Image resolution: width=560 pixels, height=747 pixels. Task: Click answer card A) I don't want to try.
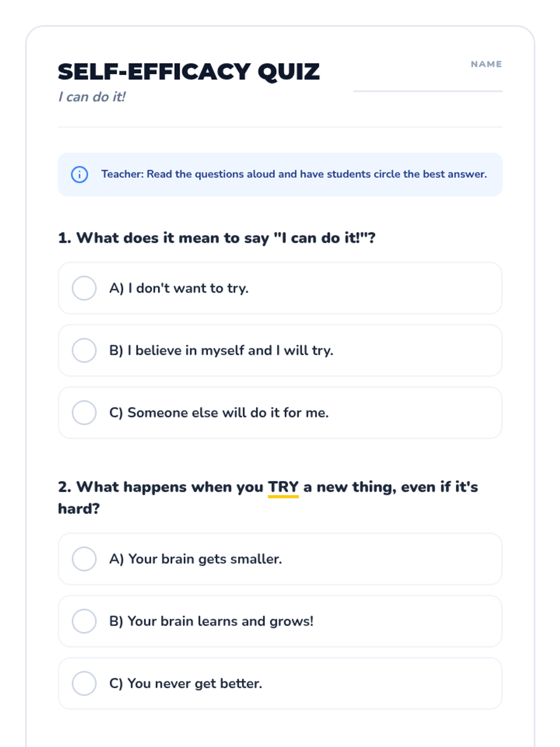point(280,288)
